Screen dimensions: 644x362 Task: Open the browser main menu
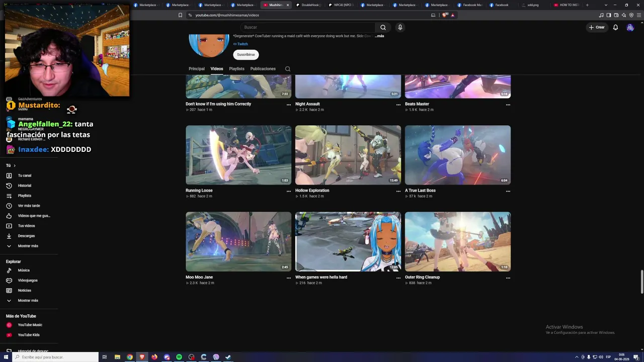click(x=638, y=15)
